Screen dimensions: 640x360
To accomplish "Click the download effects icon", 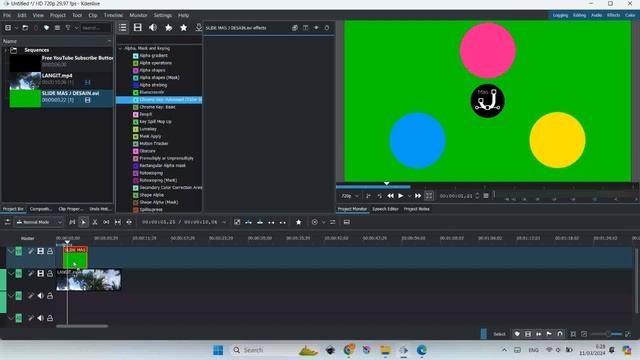I will pyautogui.click(x=198, y=27).
